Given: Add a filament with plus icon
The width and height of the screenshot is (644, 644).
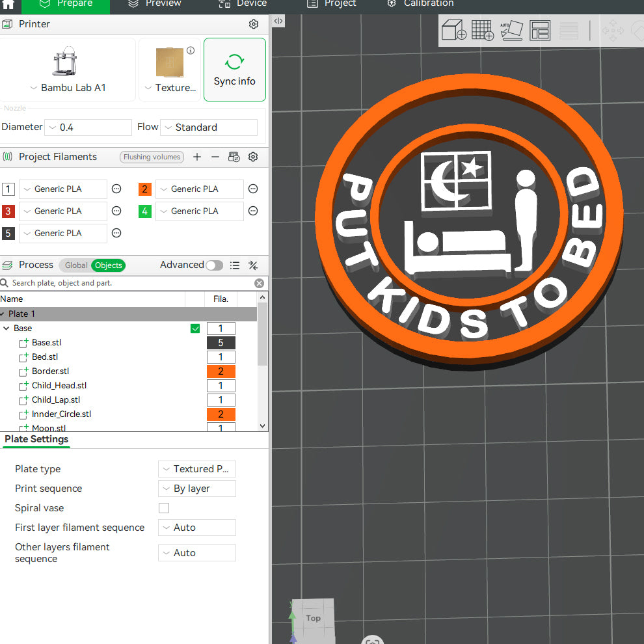Looking at the screenshot, I should click(x=197, y=157).
